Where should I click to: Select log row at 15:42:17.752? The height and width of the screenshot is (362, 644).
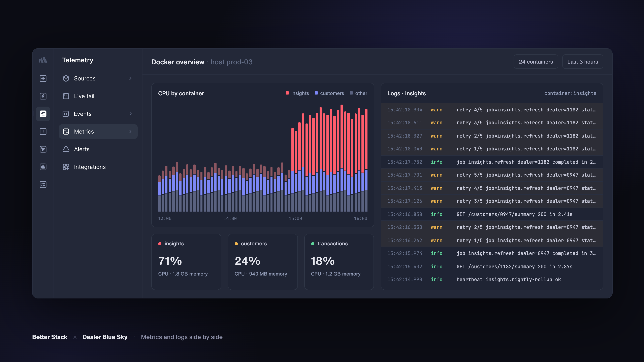point(492,162)
